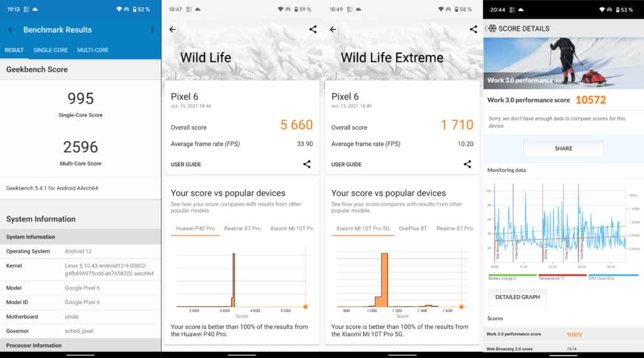Tap the Work 3.0 performance banner image
The width and height of the screenshot is (644, 358).
coord(563,63)
